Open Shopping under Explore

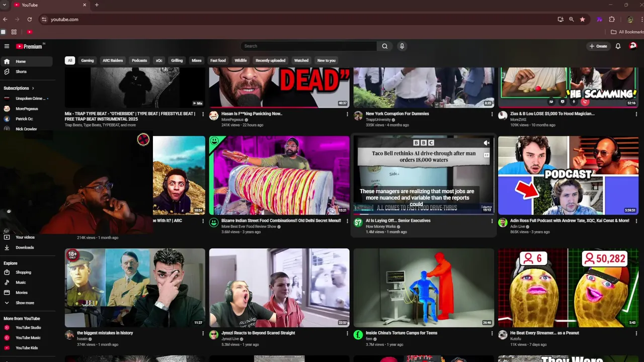(26, 272)
